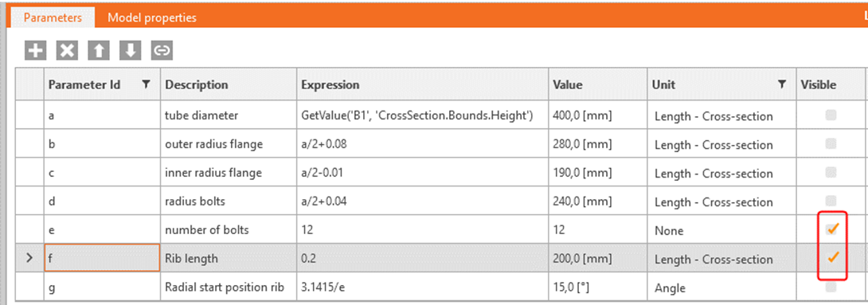Sort by Value column header
868x305 pixels.
click(568, 85)
